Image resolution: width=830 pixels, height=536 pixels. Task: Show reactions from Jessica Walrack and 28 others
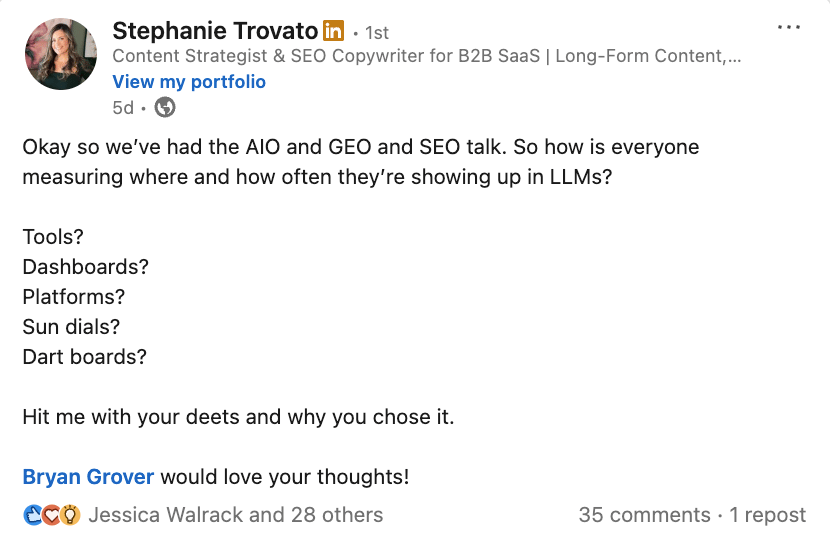pos(236,515)
